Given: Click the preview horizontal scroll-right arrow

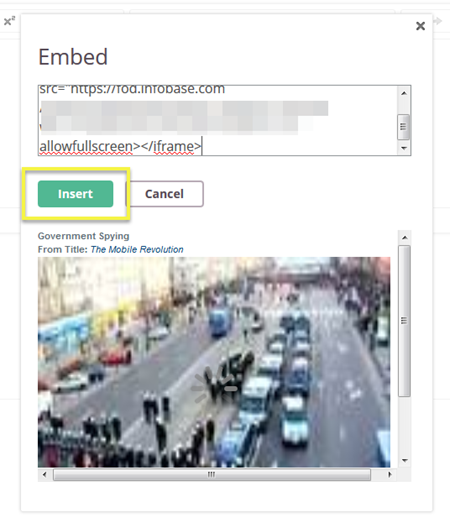Looking at the screenshot, I should click(389, 474).
